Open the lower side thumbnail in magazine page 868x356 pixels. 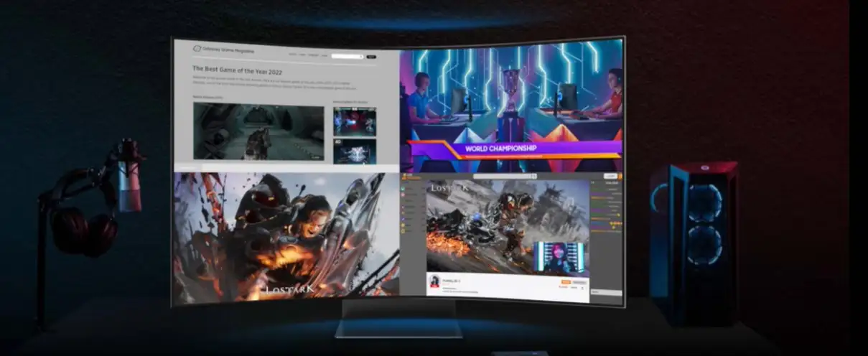coord(354,151)
